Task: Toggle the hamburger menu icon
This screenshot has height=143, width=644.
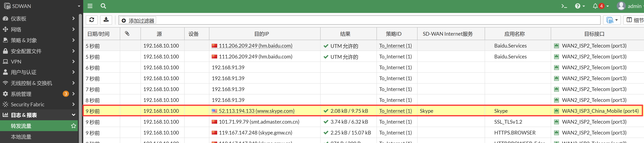Action: (90, 6)
